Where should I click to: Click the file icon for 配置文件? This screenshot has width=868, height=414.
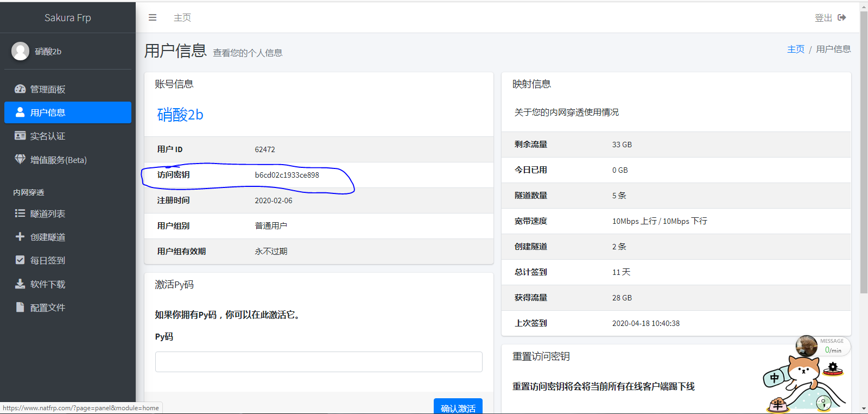click(20, 307)
